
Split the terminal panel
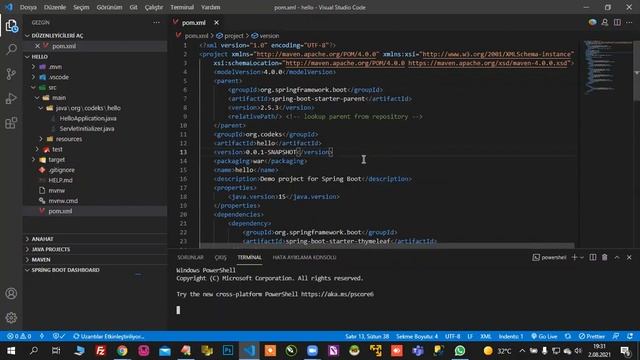tap(593, 257)
